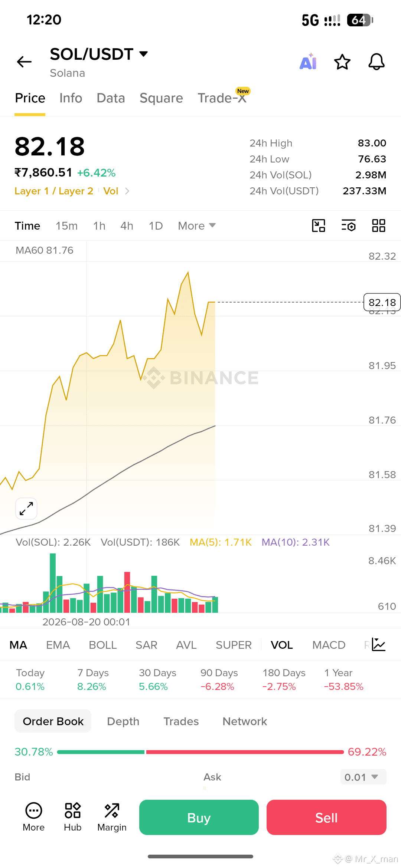
Task: Click the MA(5): 1.71K volume label
Action: (x=221, y=542)
